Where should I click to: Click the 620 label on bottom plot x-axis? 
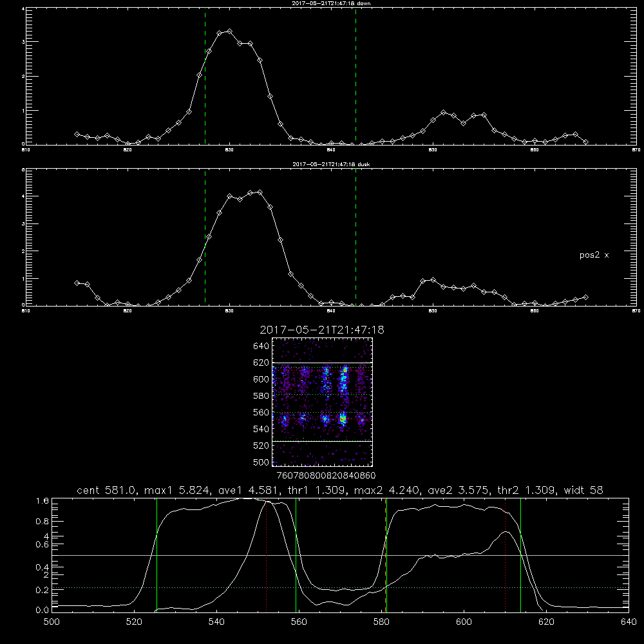(x=546, y=622)
